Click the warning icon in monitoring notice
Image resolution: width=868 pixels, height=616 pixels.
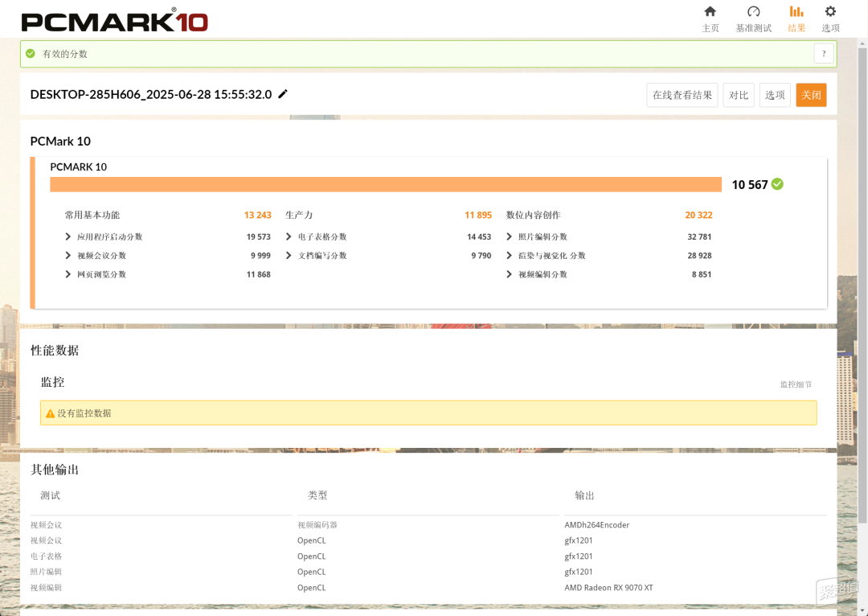pos(51,413)
